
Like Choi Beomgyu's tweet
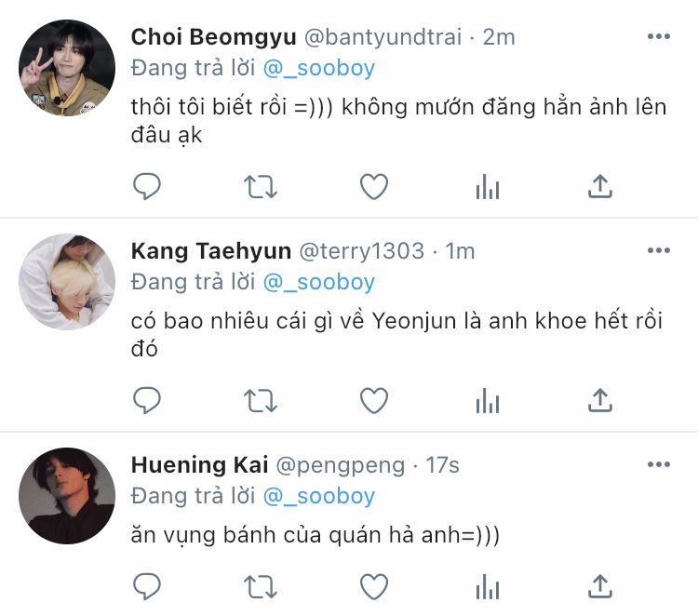tap(374, 186)
